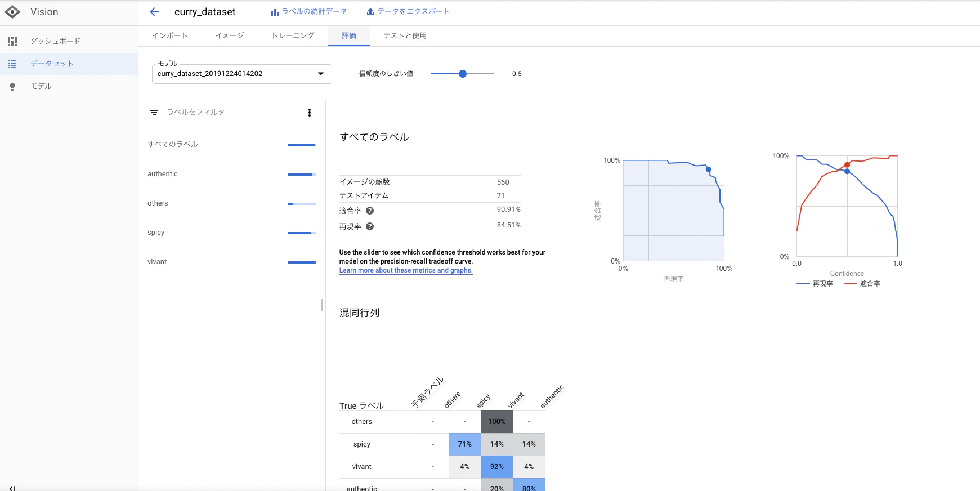Open the テストと使用 tab
Screen dimensions: 980x491
click(x=405, y=35)
